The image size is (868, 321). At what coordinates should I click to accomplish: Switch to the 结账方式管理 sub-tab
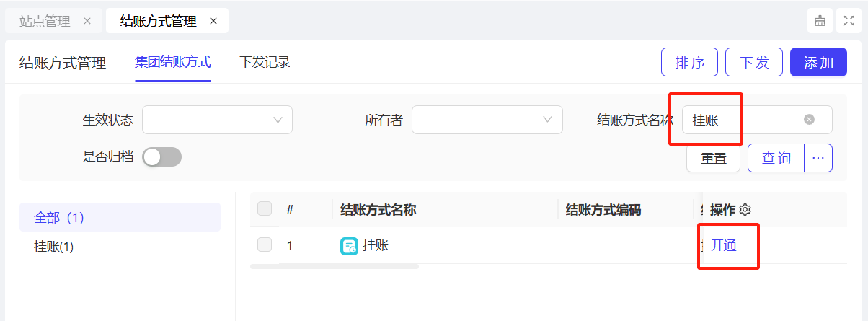coord(63,63)
